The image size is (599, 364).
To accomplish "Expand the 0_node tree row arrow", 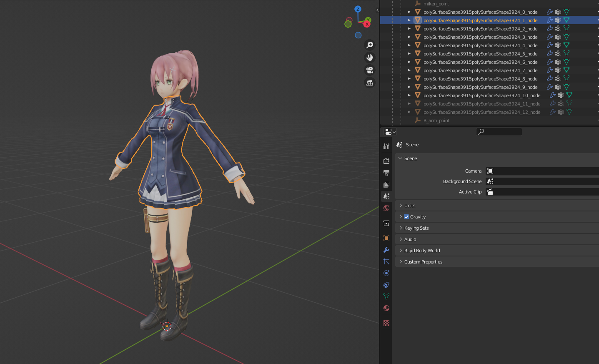I will [409, 12].
